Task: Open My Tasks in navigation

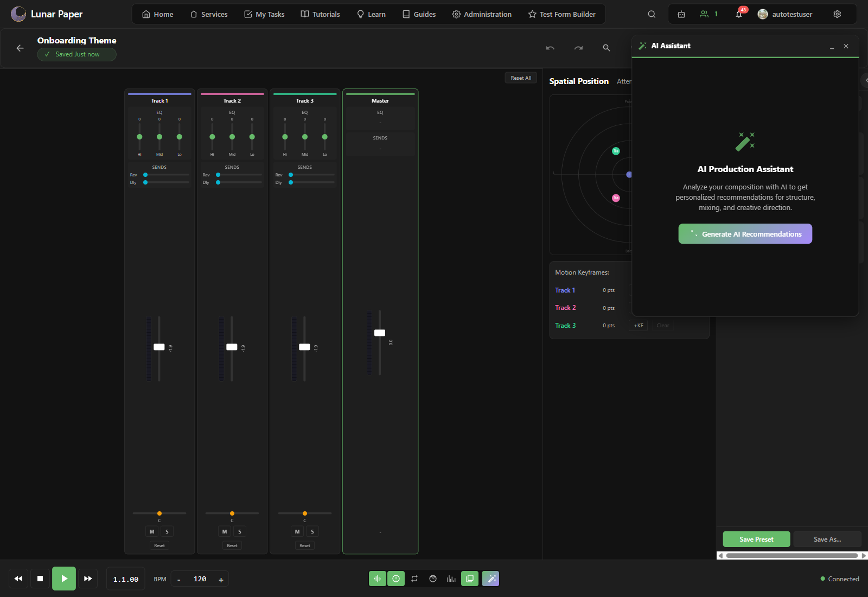Action: pyautogui.click(x=264, y=14)
